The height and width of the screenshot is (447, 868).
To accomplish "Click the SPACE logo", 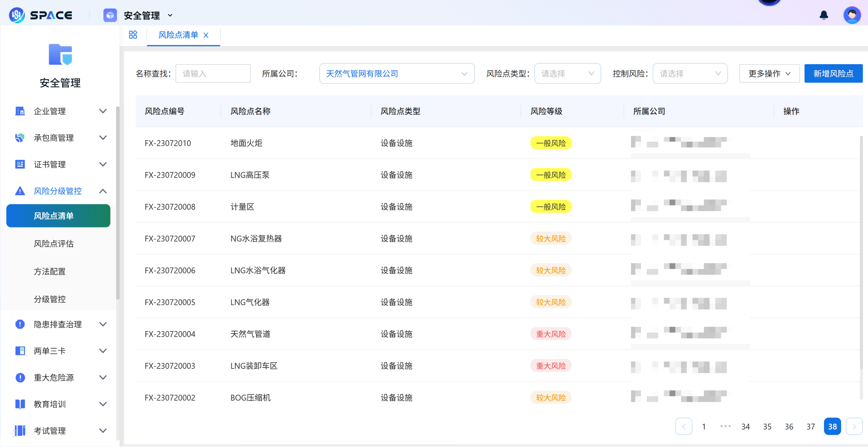I will [x=40, y=15].
